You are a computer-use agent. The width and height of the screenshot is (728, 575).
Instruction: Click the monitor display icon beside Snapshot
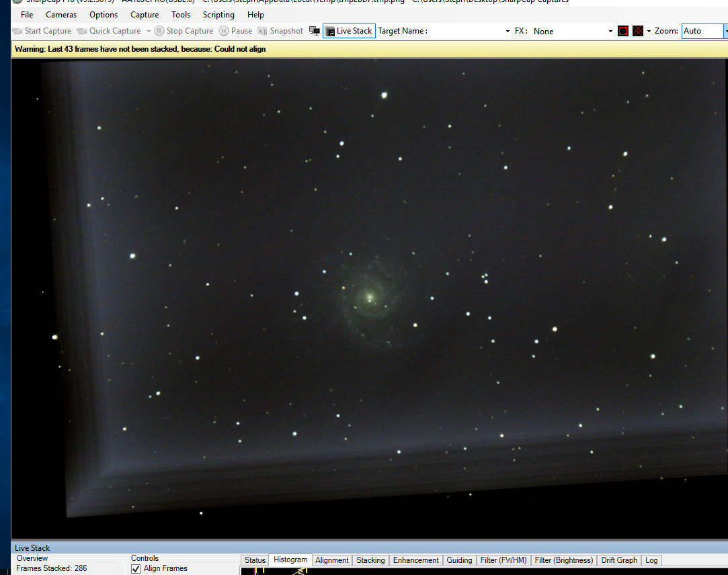[x=315, y=31]
